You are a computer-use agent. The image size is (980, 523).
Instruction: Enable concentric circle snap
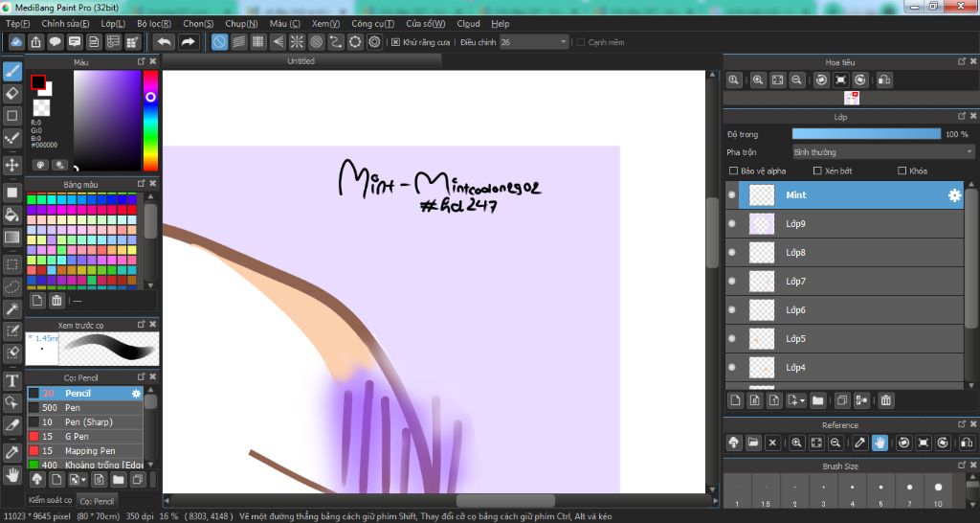(316, 42)
